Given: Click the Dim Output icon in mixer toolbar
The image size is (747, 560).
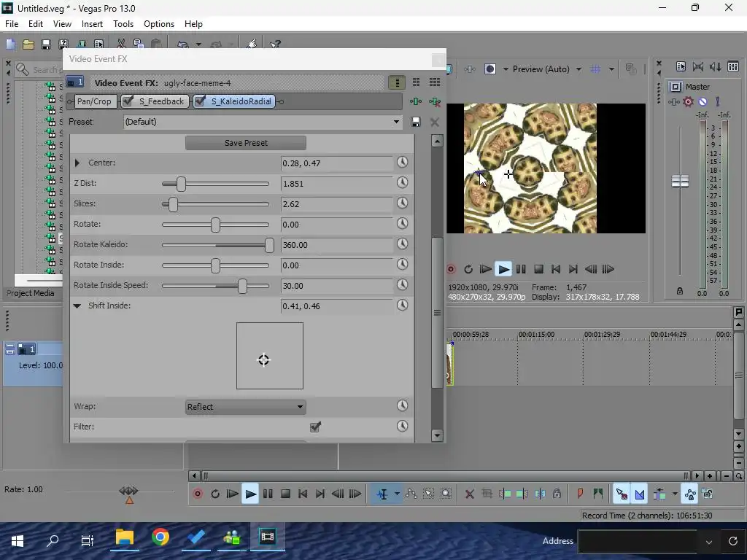Looking at the screenshot, I should point(715,66).
